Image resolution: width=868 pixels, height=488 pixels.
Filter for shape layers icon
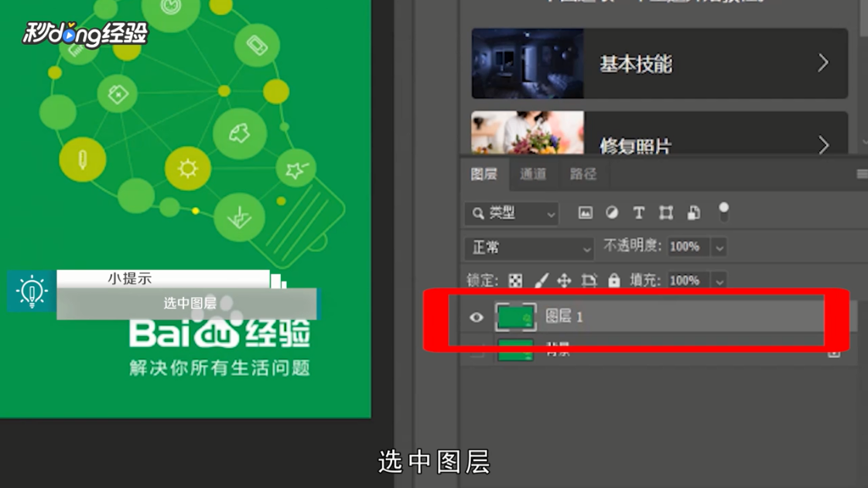coord(666,213)
